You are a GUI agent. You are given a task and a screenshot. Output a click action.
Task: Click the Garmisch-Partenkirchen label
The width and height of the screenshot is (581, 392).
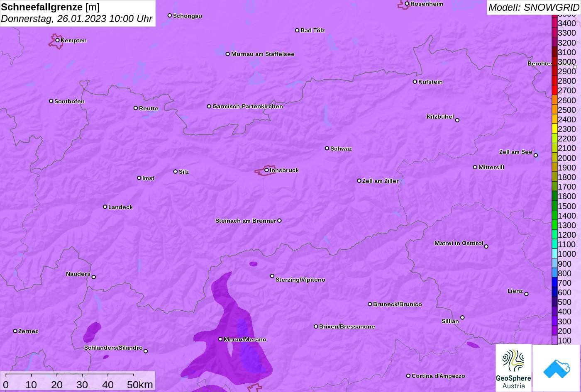click(x=248, y=107)
